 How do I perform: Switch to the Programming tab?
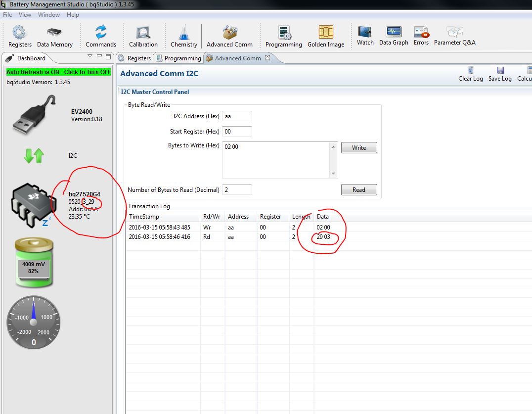pyautogui.click(x=178, y=58)
